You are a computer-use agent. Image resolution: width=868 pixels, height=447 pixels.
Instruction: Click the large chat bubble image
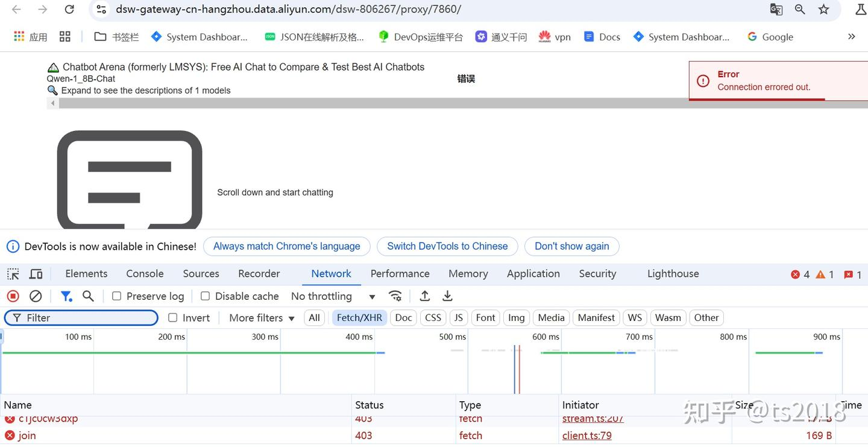[130, 180]
